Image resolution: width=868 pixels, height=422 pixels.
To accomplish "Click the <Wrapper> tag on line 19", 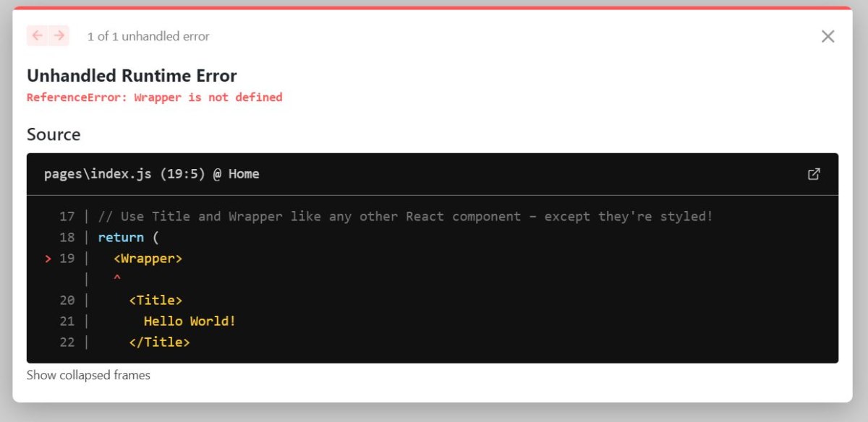I will 148,258.
